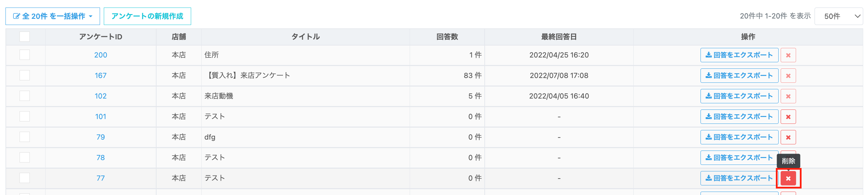The height and width of the screenshot is (195, 868).
Task: Click アンケートの新規作成 to create a survey
Action: [x=147, y=16]
